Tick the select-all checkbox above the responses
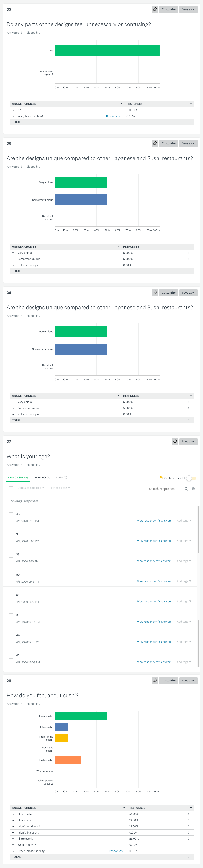 (x=11, y=489)
